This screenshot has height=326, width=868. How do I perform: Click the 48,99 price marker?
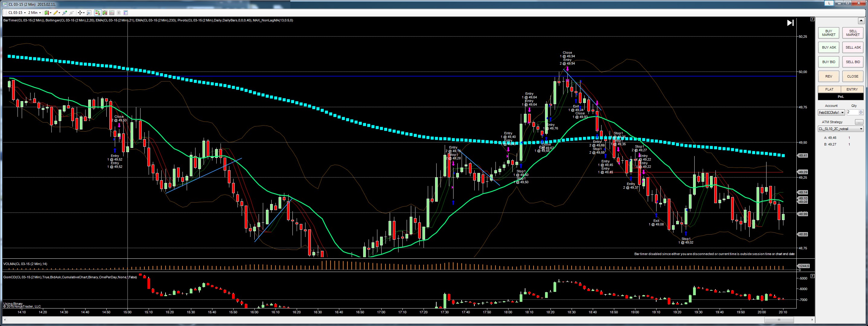click(x=803, y=214)
